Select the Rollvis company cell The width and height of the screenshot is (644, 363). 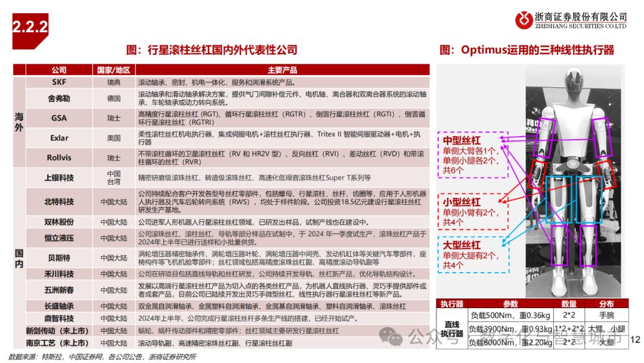59,158
